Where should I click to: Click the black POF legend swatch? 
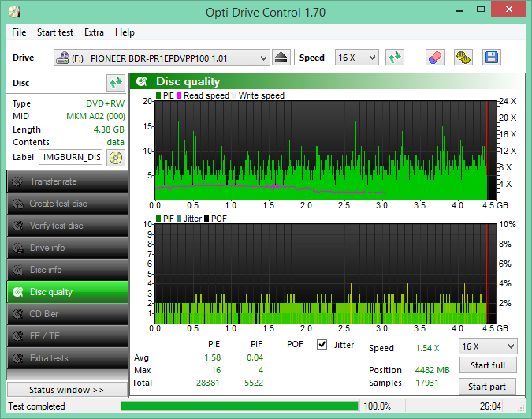[206, 219]
